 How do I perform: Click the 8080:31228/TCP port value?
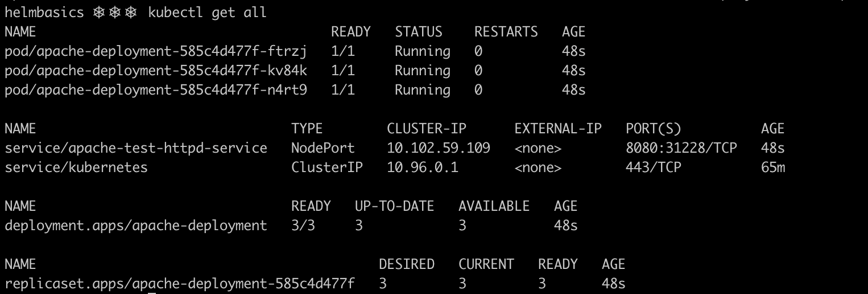681,149
